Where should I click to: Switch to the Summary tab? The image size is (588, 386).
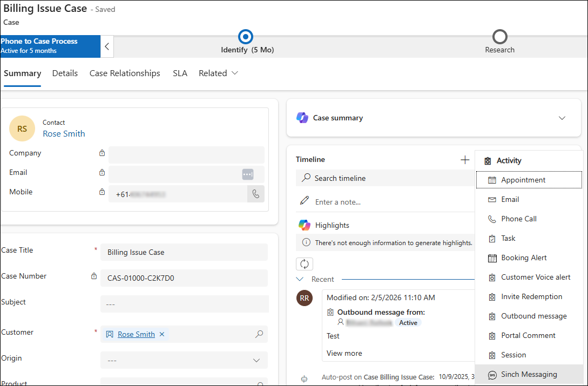23,73
